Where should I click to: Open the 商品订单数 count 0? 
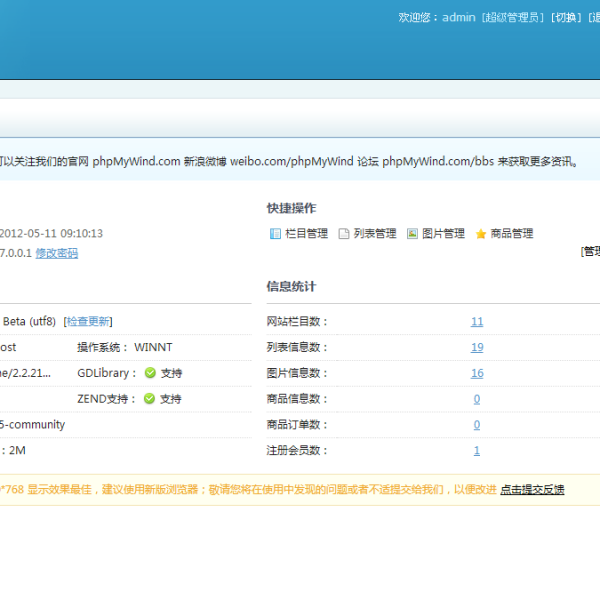tap(476, 425)
